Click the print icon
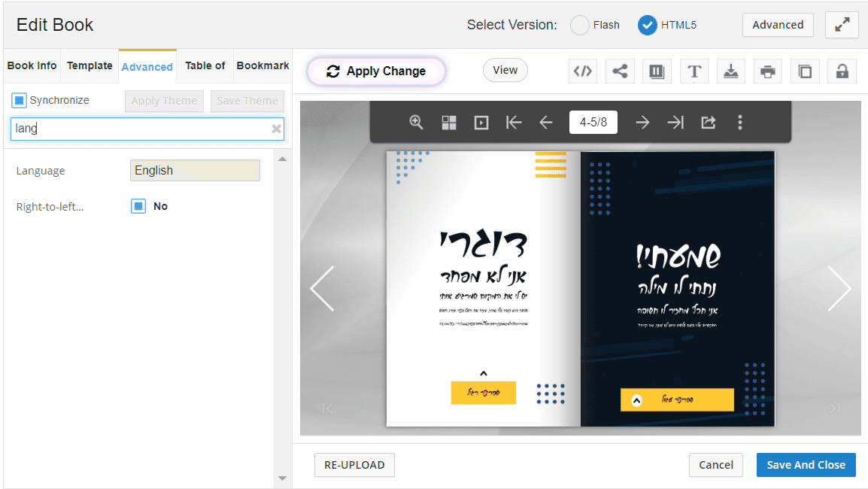Viewport: 868px width, 489px height. pyautogui.click(x=768, y=71)
